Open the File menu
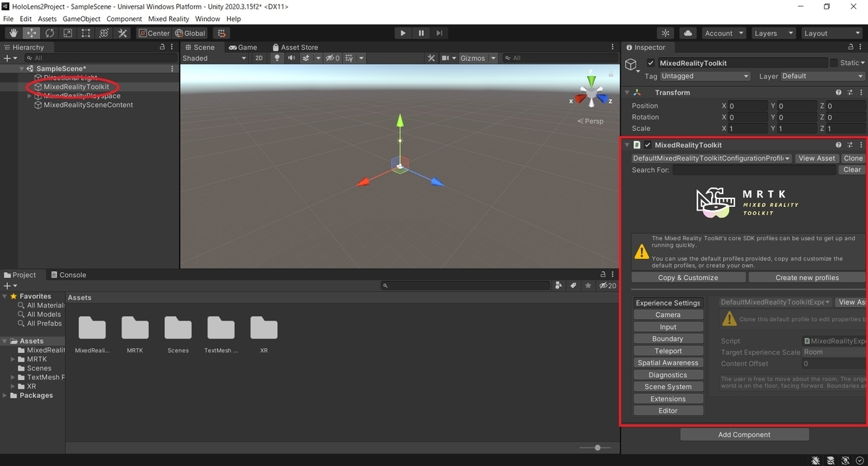Screen dimensions: 868x466 [8, 19]
